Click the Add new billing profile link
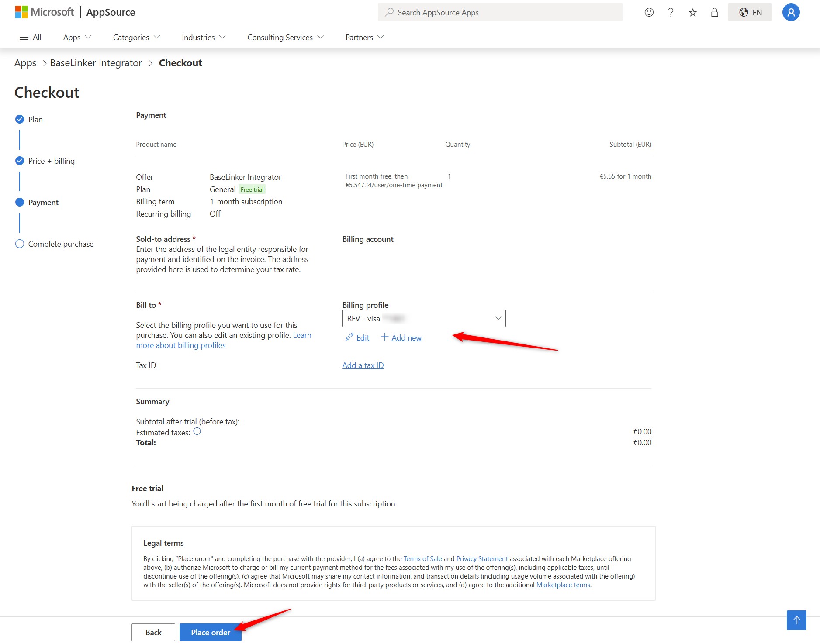The width and height of the screenshot is (820, 644). [x=406, y=338]
